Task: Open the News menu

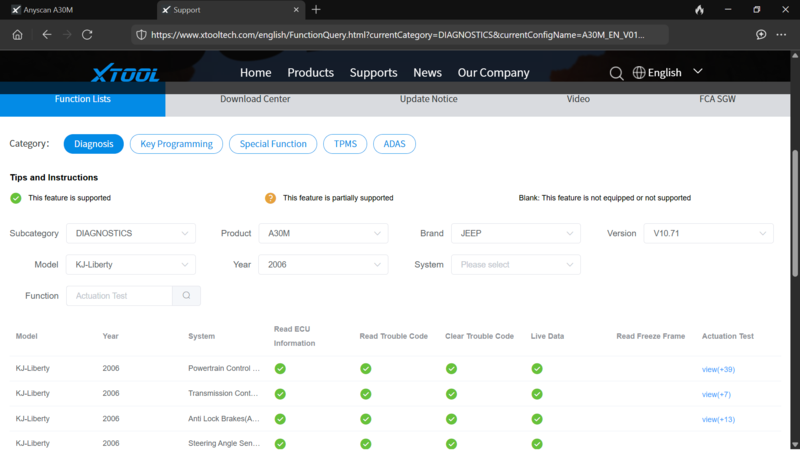Action: (428, 72)
